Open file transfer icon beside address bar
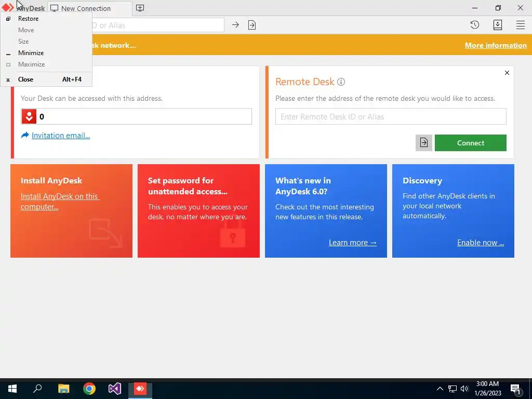 tap(252, 25)
